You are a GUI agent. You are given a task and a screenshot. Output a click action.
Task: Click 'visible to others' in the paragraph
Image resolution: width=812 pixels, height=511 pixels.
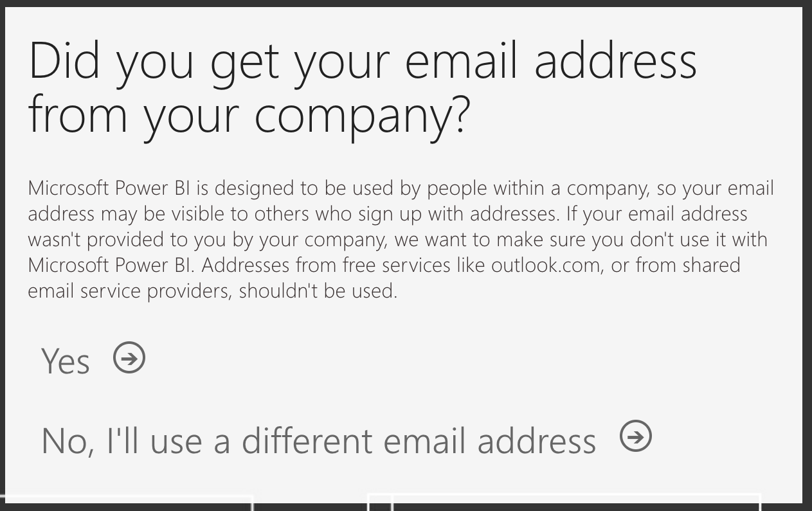pyautogui.click(x=242, y=214)
